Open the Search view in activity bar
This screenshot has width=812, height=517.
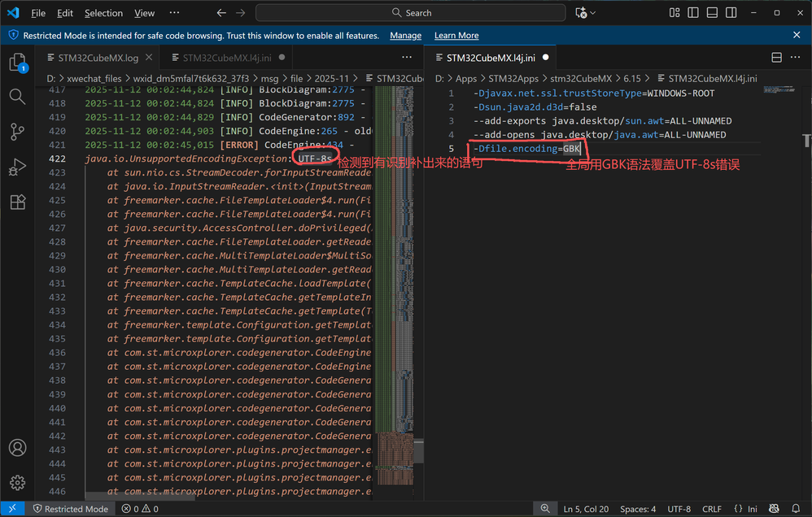coord(17,96)
